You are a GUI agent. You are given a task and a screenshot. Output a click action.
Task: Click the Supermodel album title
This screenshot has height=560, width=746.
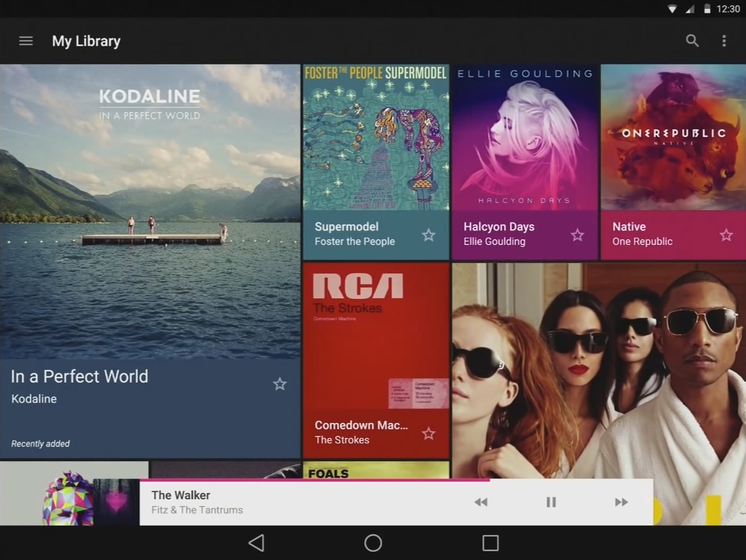coord(347,227)
